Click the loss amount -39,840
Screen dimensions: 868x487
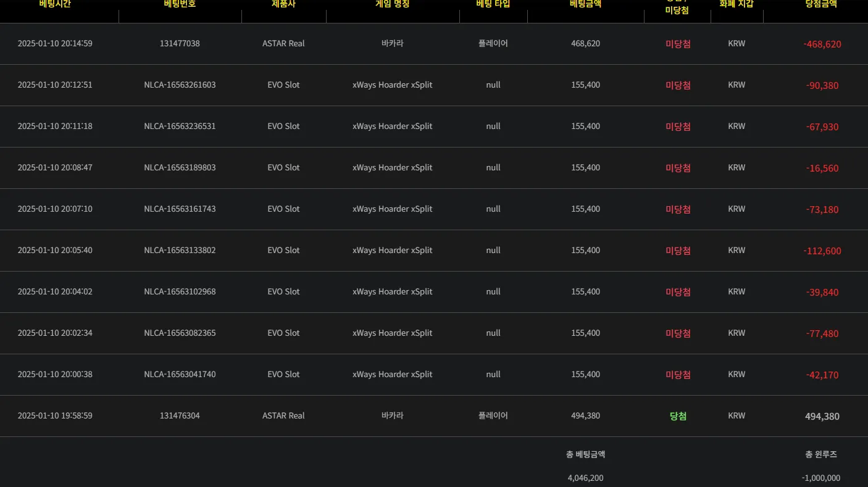pyautogui.click(x=822, y=293)
